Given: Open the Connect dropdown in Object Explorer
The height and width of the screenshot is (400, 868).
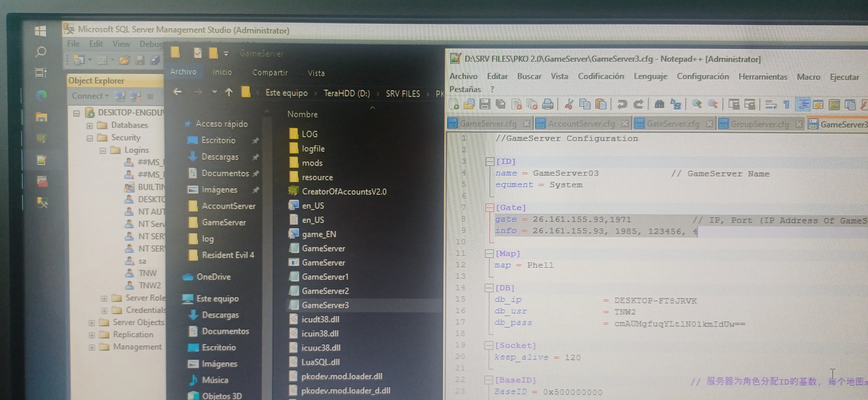Looking at the screenshot, I should pyautogui.click(x=90, y=96).
